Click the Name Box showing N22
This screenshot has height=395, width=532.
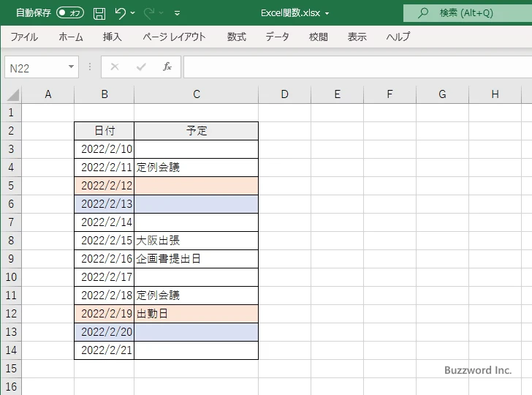click(x=36, y=67)
